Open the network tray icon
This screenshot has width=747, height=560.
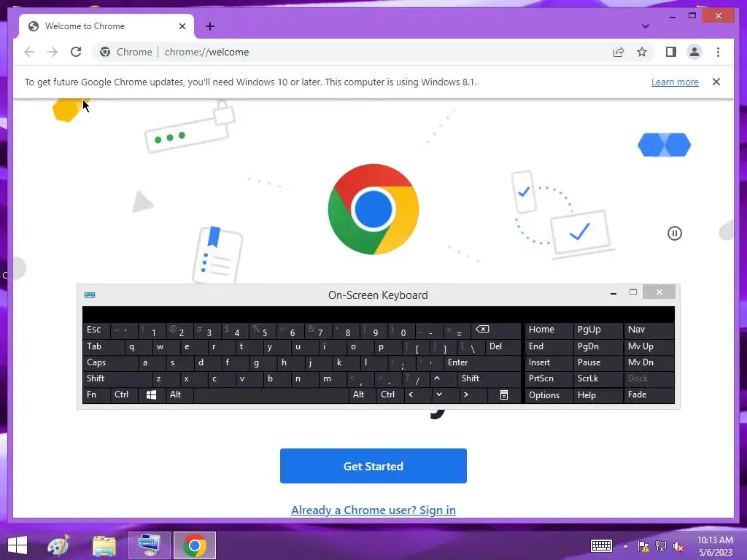(661, 546)
